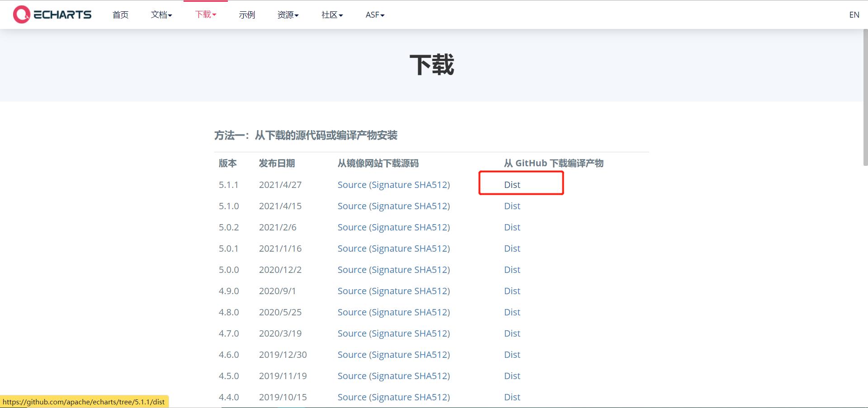This screenshot has height=408, width=868.
Task: Select release date 2020/12/2
Action: 280,270
